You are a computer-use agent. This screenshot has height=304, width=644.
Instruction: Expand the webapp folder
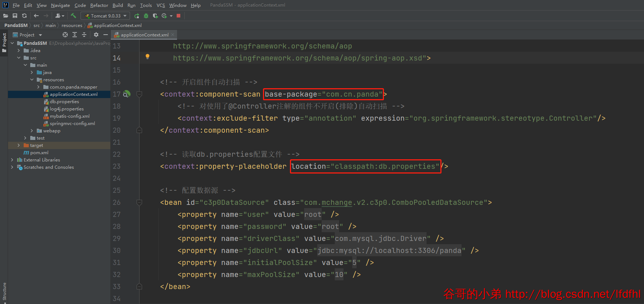coord(32,130)
